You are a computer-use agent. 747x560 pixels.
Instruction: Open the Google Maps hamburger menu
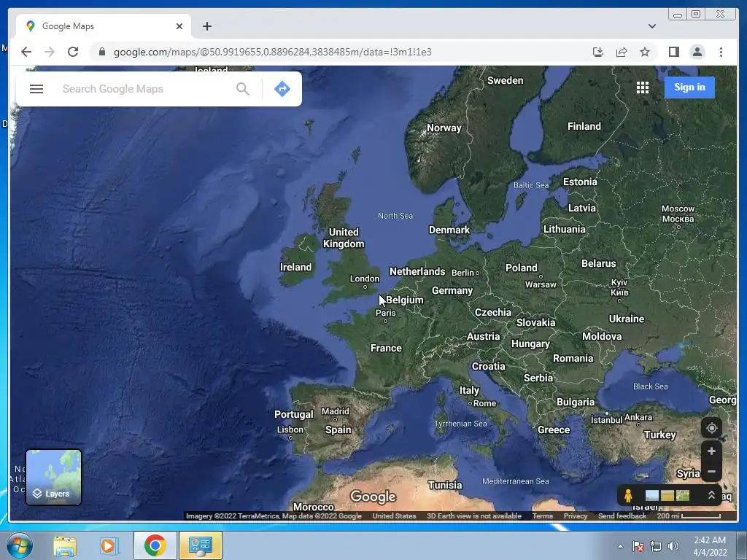pos(36,89)
